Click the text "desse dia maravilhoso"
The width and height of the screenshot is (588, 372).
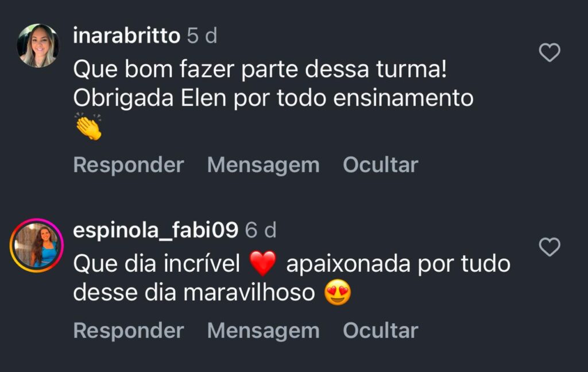(x=194, y=293)
